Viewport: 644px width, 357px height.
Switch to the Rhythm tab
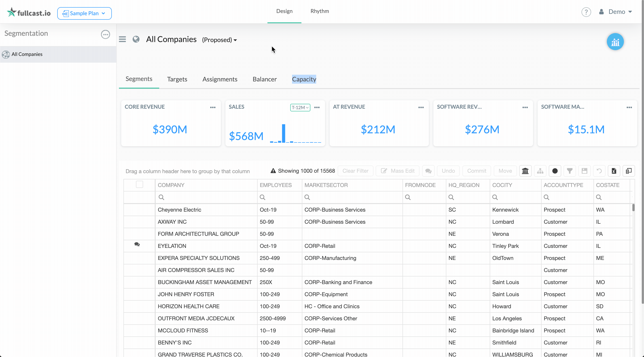(320, 11)
